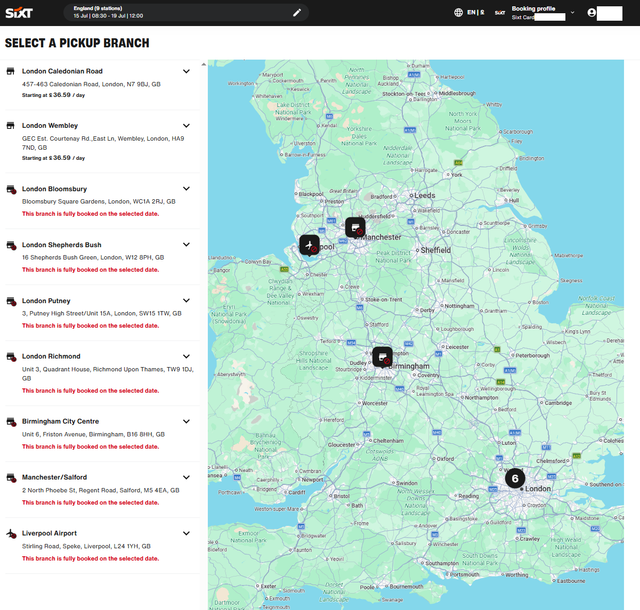
Task: Click the London Wembley branch icon
Action: [x=11, y=126]
